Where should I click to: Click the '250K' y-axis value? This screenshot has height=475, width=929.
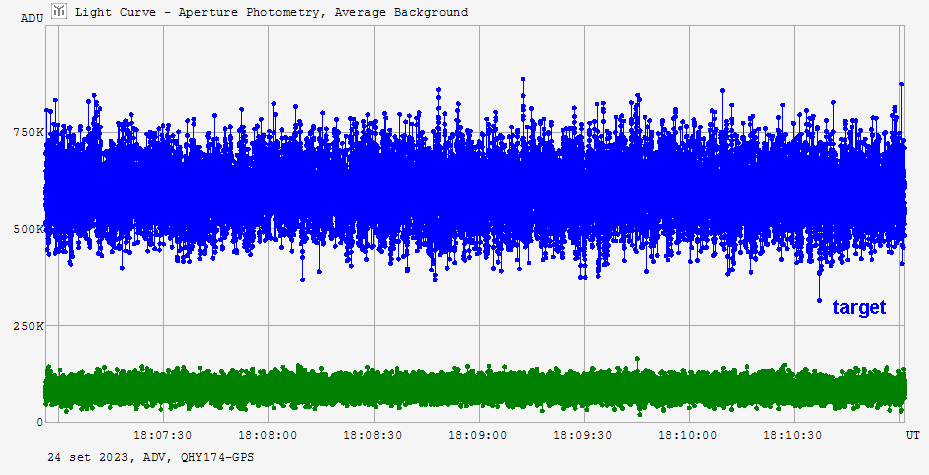[x=28, y=326]
